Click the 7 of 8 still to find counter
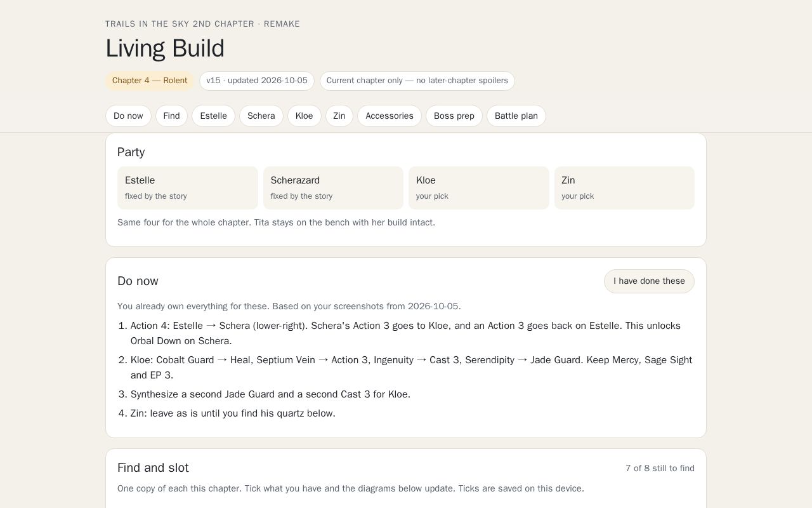Image resolution: width=812 pixels, height=508 pixels. [x=660, y=468]
